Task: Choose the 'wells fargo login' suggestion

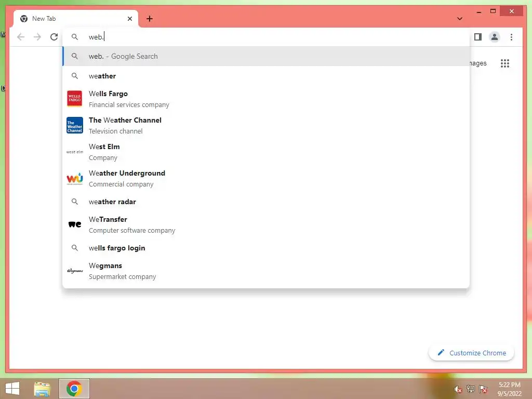Action: [266, 248]
